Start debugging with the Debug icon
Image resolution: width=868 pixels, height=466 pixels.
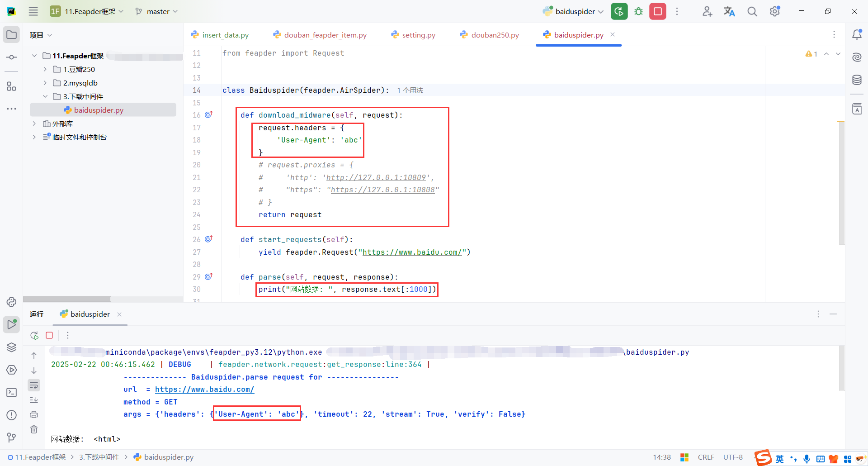click(x=638, y=11)
